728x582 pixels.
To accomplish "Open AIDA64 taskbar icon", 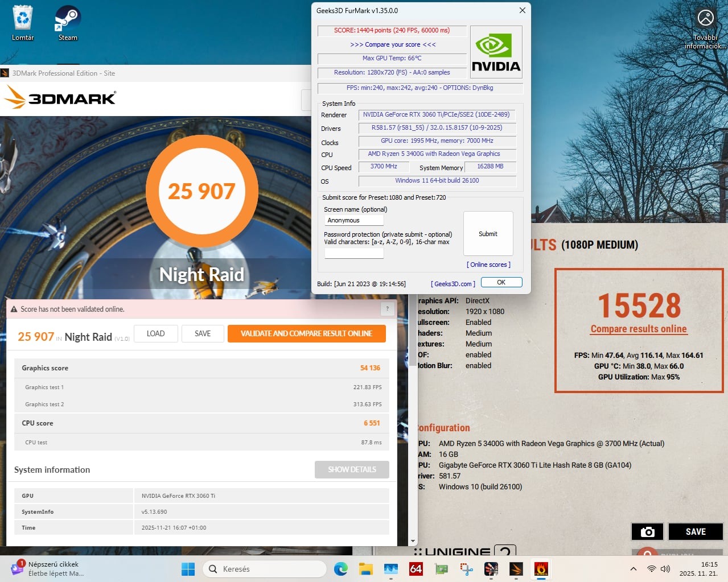I will pyautogui.click(x=416, y=569).
